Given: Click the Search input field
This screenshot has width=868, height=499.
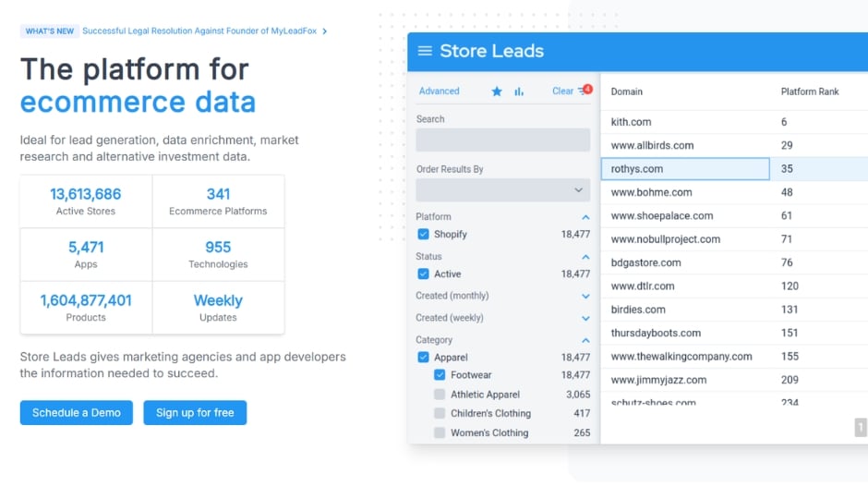Looking at the screenshot, I should (502, 140).
